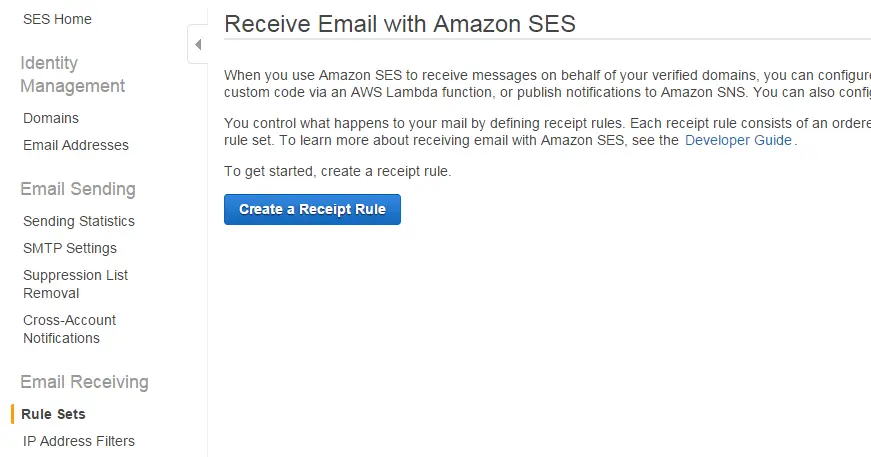Click the paragraph mentioning AWS Lambda function
Viewport: 871px width, 457px height.
[547, 83]
